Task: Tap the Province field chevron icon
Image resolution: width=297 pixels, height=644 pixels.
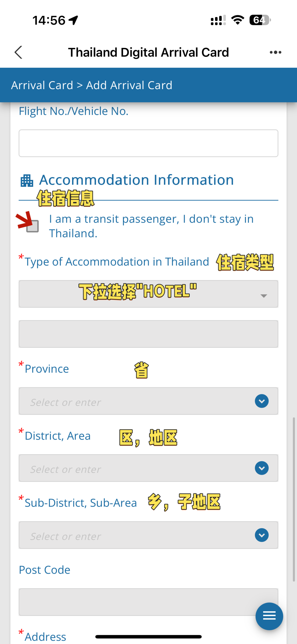Action: coord(262,401)
